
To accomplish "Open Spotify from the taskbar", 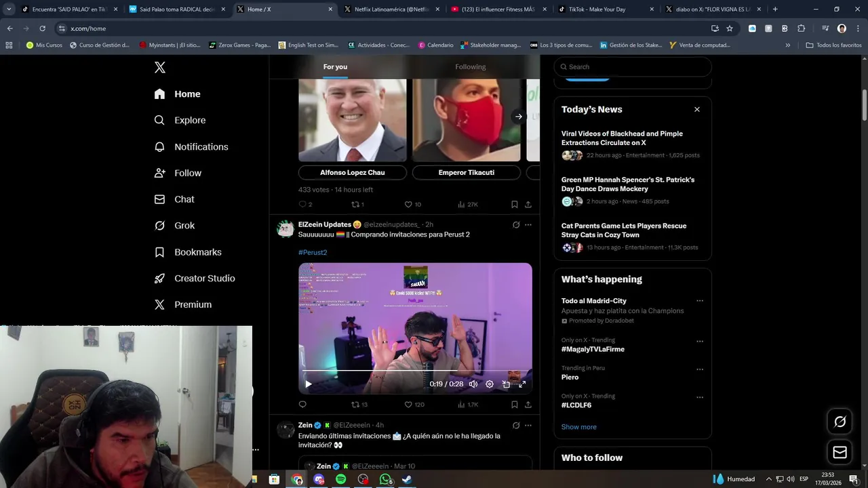I will click(341, 479).
